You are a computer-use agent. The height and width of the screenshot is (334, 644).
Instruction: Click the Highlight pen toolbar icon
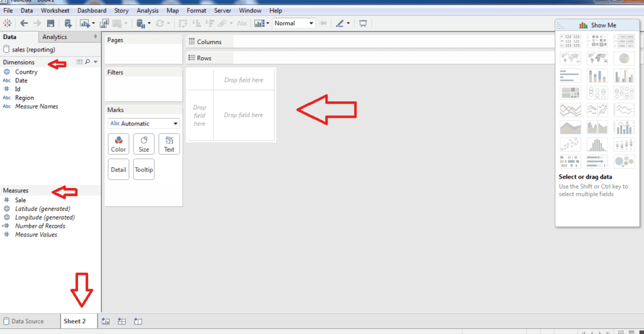339,23
